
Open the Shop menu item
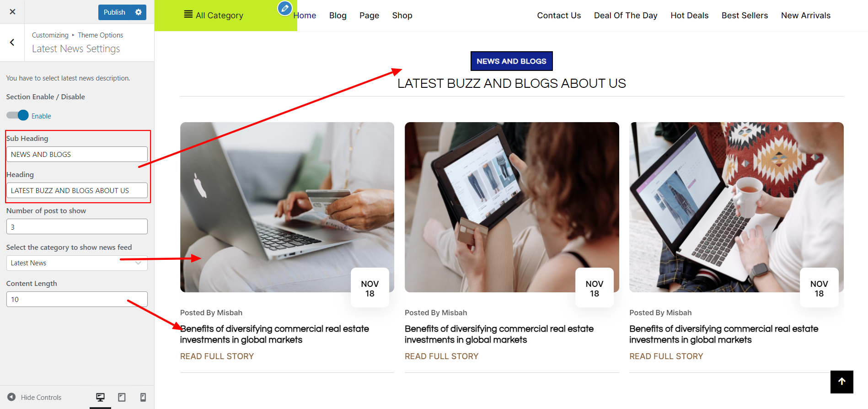pos(402,16)
